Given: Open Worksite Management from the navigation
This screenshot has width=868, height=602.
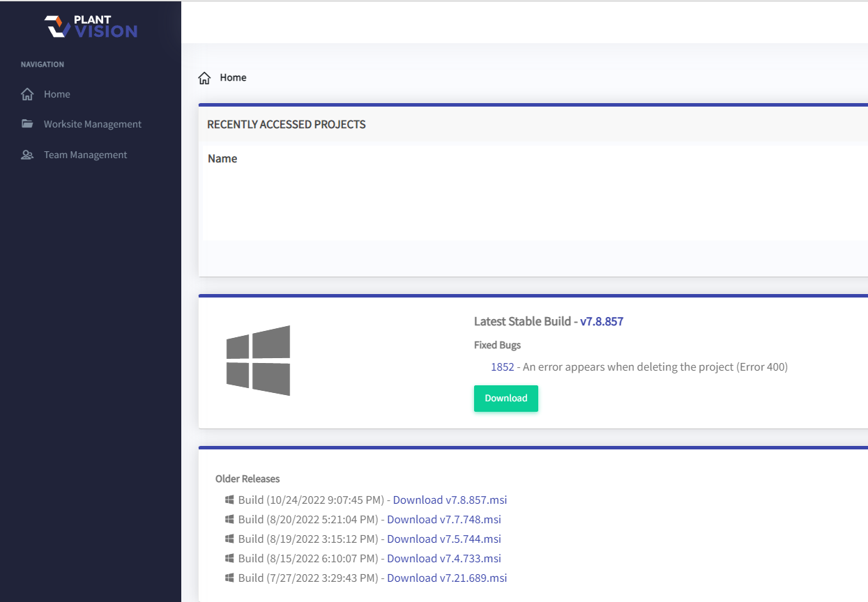Looking at the screenshot, I should point(92,123).
